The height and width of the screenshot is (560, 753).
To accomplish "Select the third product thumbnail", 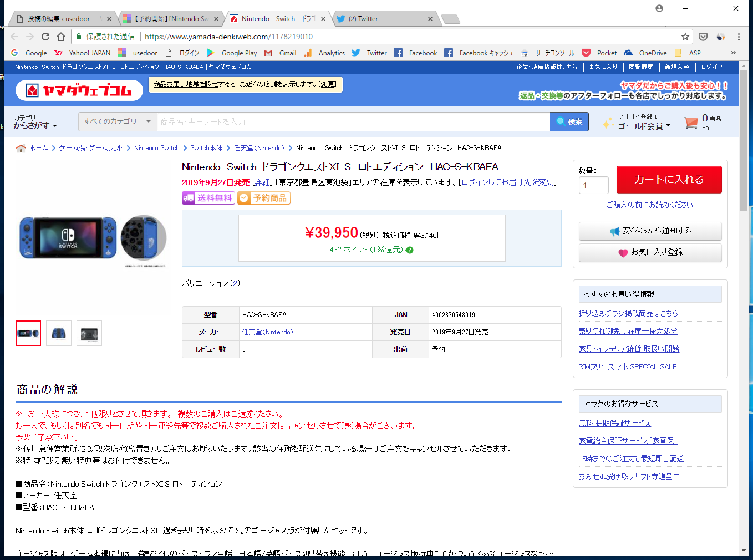I will click(89, 333).
